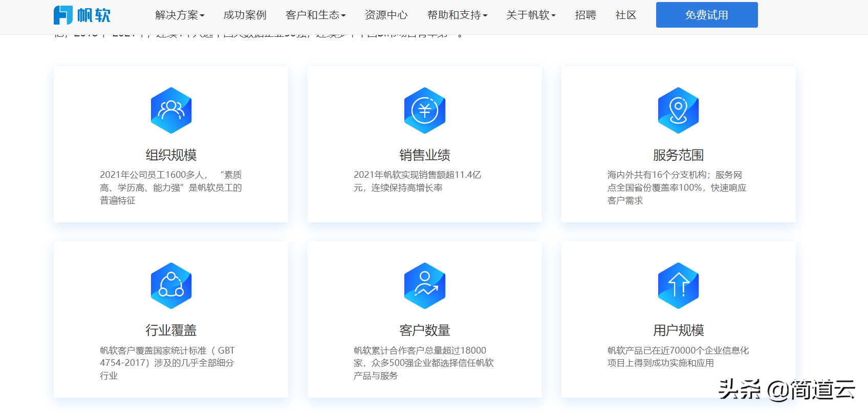Screen dimensions: 868x413
Task: Click the 客户数量 user growth icon
Action: pyautogui.click(x=425, y=285)
